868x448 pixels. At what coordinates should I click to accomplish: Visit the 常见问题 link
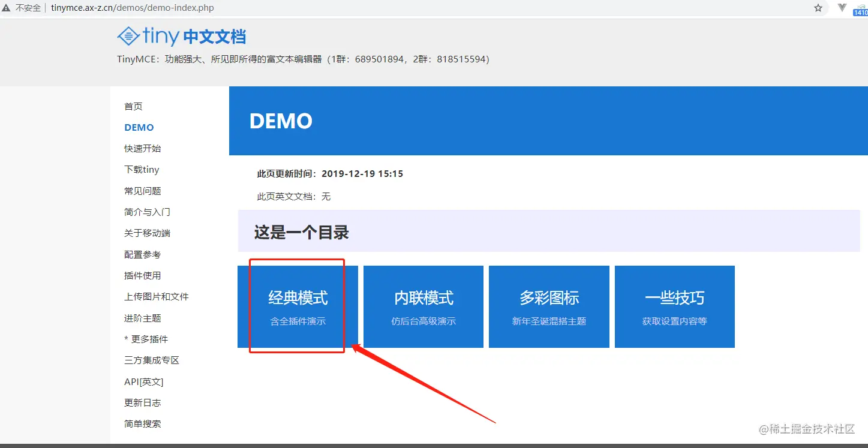(x=142, y=191)
